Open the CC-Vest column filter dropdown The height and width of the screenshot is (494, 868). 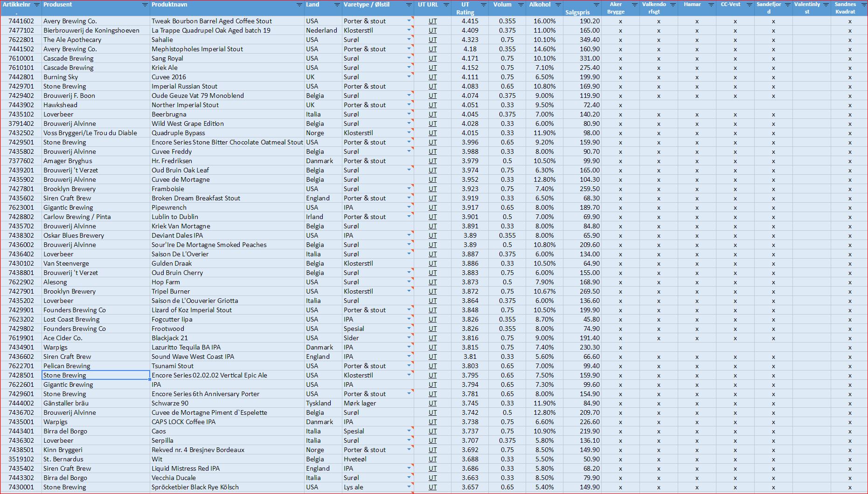pyautogui.click(x=749, y=5)
